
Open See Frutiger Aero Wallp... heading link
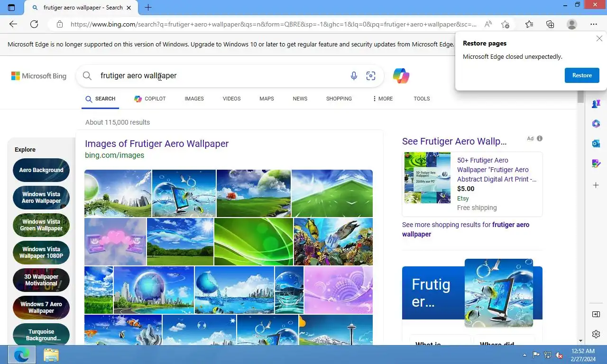point(454,141)
